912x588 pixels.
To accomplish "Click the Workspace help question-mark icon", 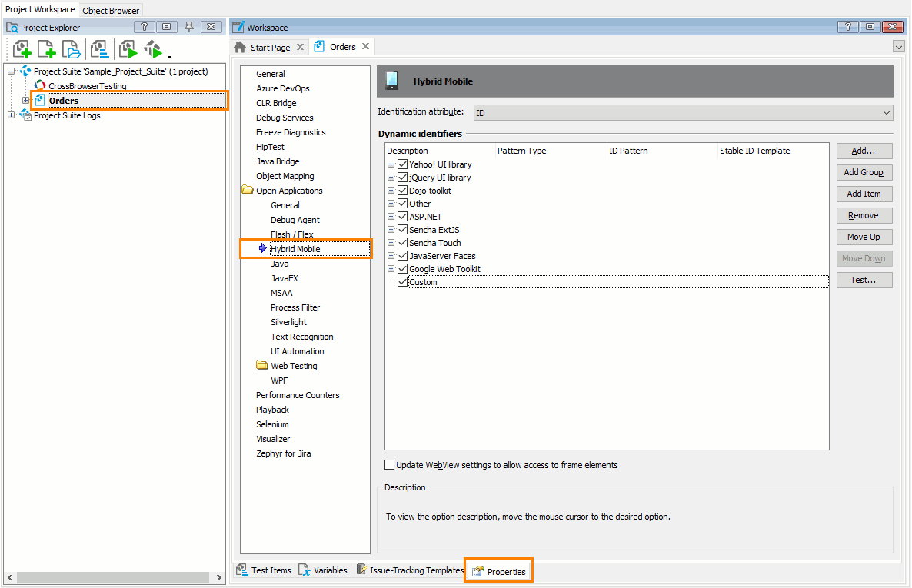I will 848,27.
